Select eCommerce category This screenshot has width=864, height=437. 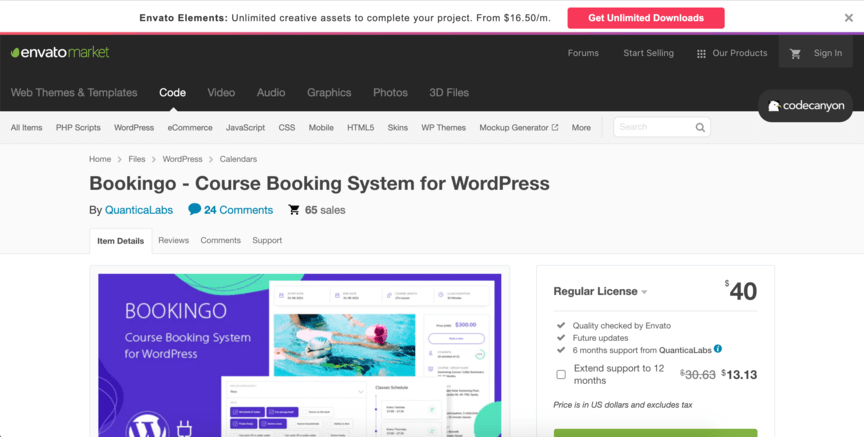[x=190, y=127]
